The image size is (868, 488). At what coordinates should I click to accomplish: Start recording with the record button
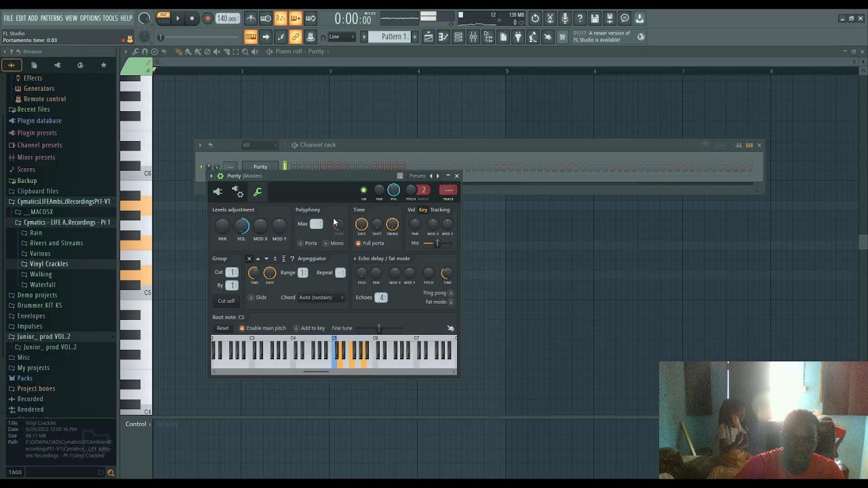pyautogui.click(x=208, y=18)
